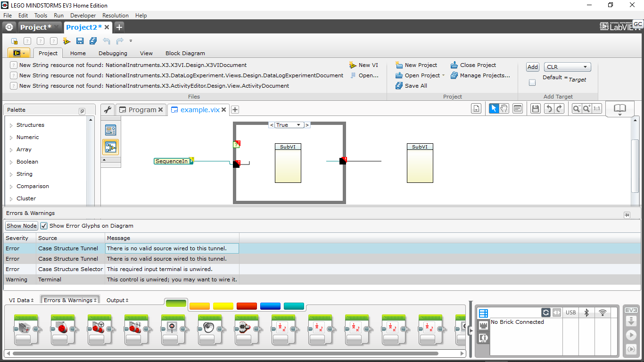Expand the Array palette category
Screen dimensions: 644x362
click(x=11, y=150)
